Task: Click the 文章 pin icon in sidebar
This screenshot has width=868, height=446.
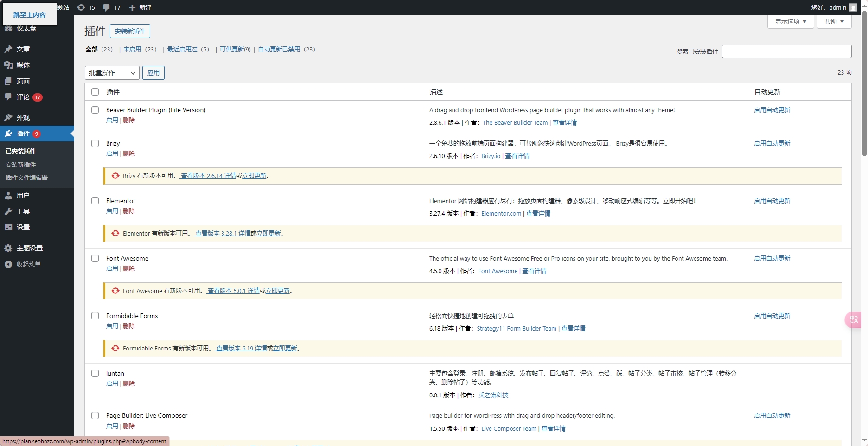Action: [8, 49]
